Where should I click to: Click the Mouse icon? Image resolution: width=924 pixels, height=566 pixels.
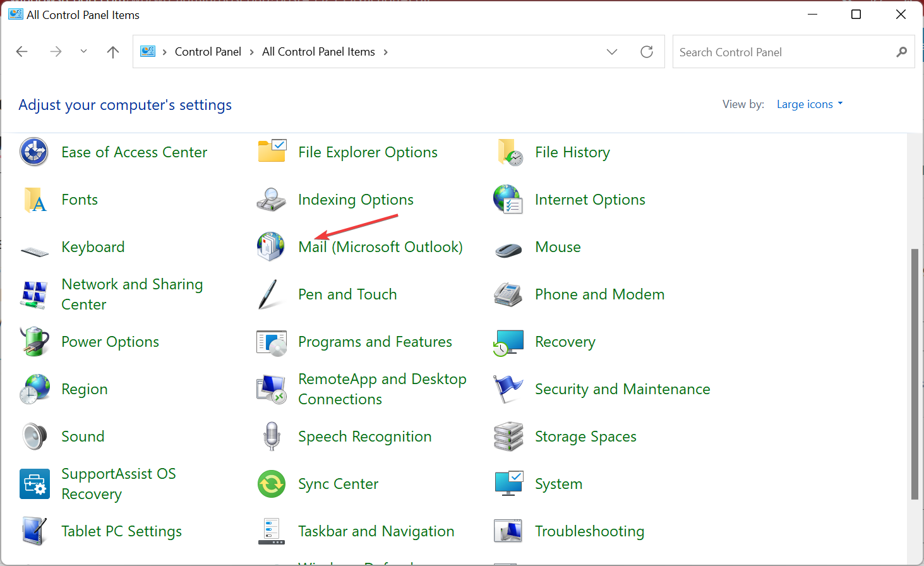(x=508, y=250)
